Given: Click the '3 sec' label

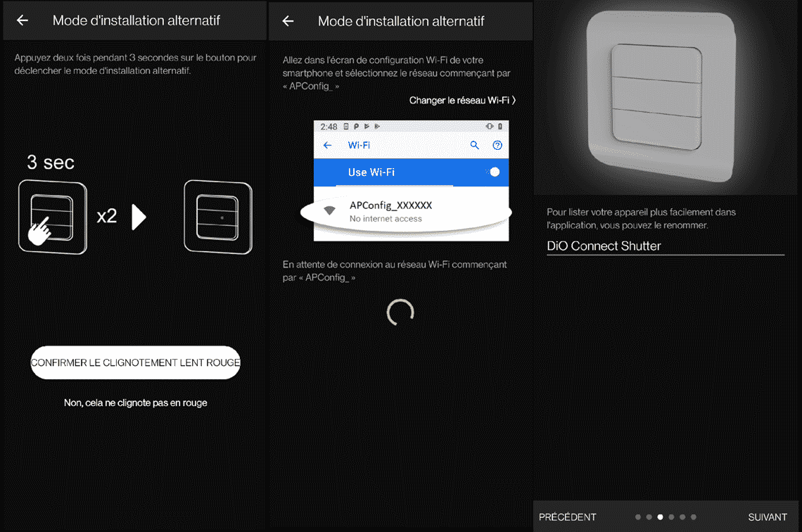Looking at the screenshot, I should coord(51,163).
